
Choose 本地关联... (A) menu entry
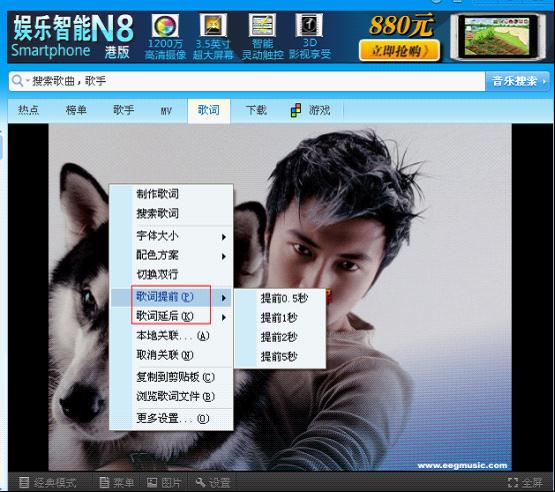tap(171, 336)
